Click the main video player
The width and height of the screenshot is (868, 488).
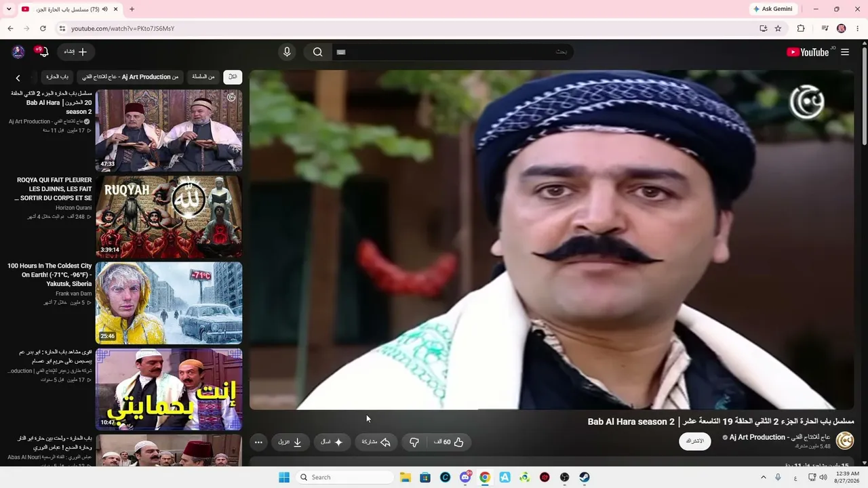(552, 240)
